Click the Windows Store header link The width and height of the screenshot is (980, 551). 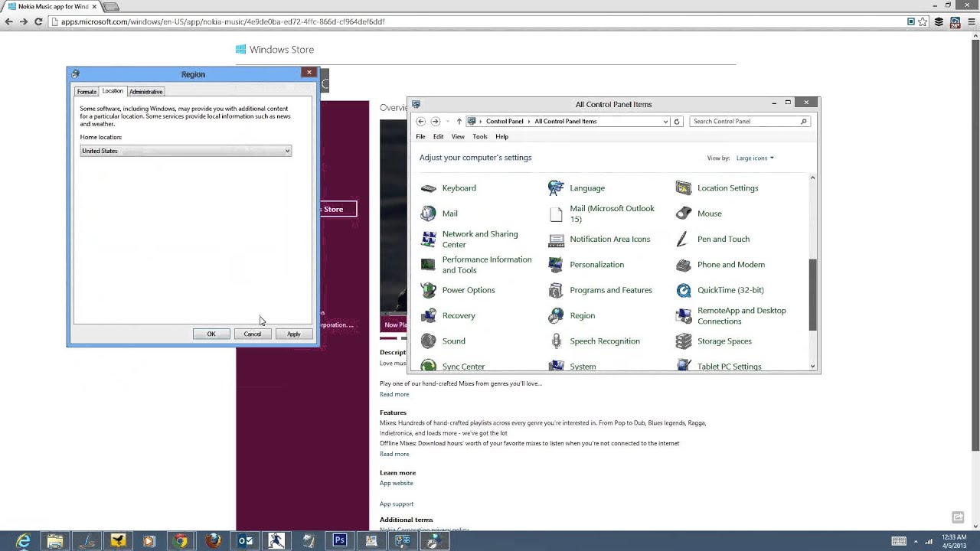[274, 50]
